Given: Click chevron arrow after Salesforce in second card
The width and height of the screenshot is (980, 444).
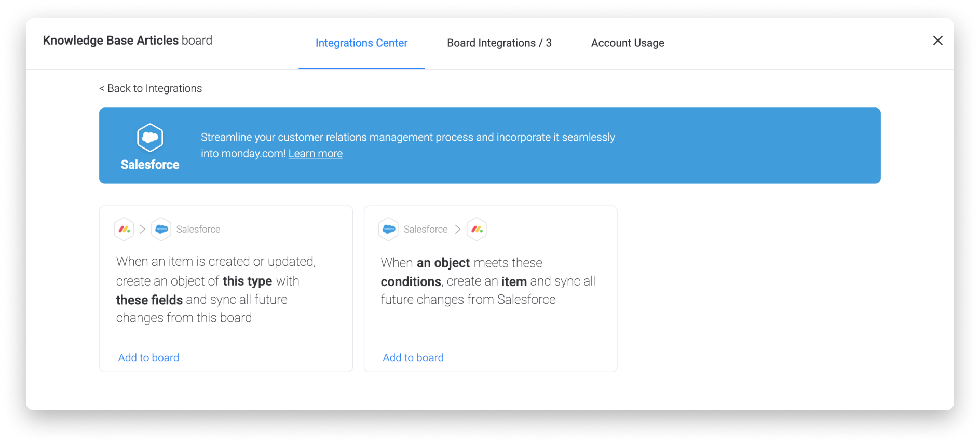Looking at the screenshot, I should click(458, 229).
